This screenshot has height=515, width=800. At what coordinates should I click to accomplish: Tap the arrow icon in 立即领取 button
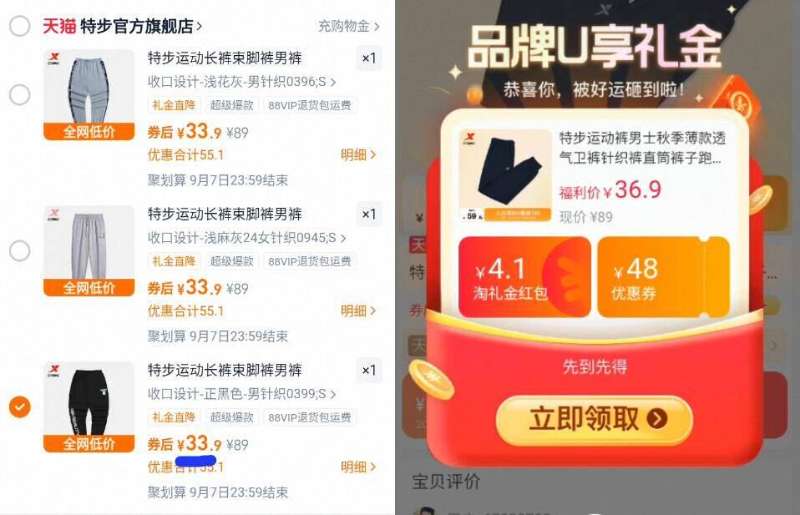click(657, 419)
